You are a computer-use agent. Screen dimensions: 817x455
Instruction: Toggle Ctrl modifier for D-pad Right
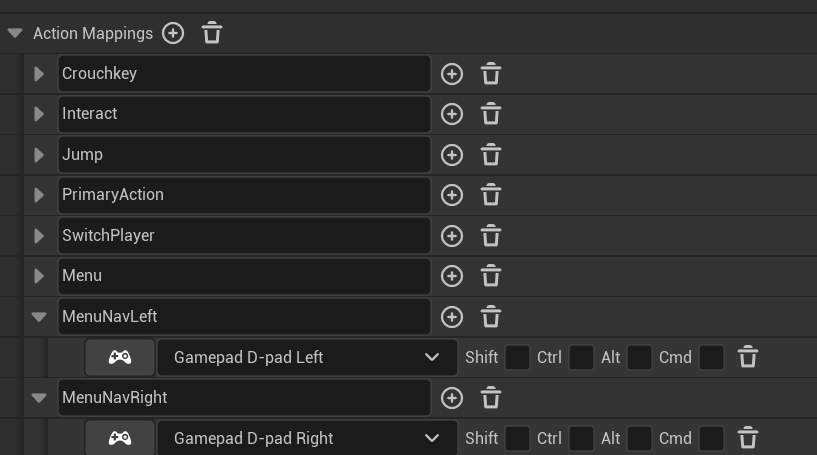tap(581, 438)
